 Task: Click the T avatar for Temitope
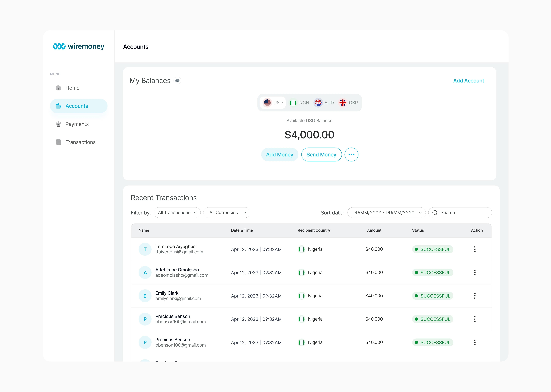145,249
